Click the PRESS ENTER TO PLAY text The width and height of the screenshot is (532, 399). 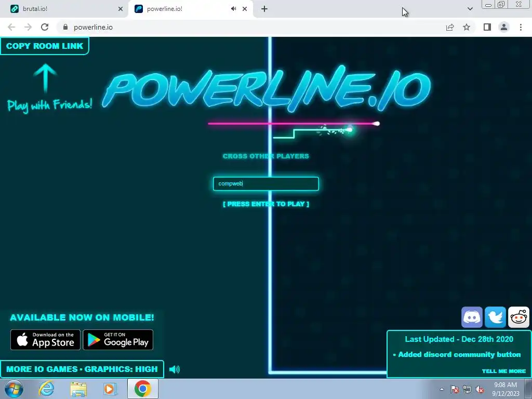point(266,204)
